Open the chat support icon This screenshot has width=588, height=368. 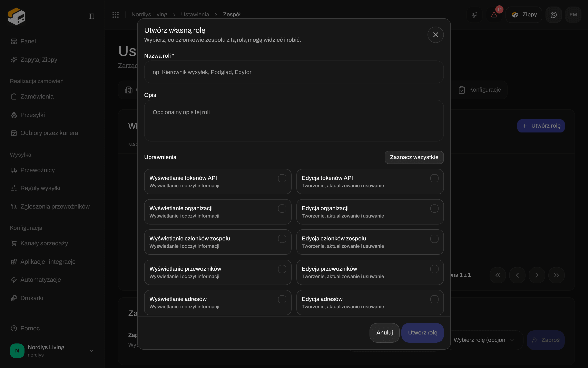pos(553,15)
